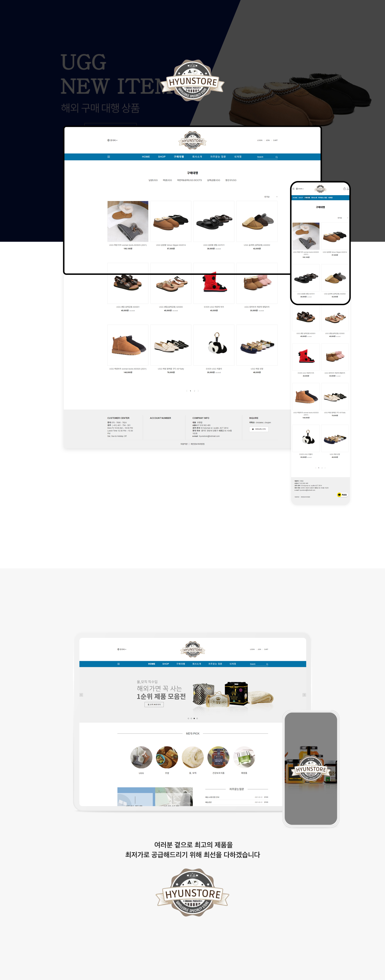Click the left arrow on home banner slider
This screenshot has height=980, width=385.
tap(81, 695)
